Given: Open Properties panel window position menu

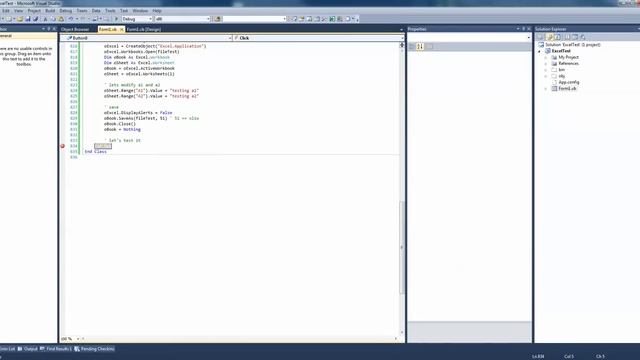Looking at the screenshot, I should (x=518, y=29).
